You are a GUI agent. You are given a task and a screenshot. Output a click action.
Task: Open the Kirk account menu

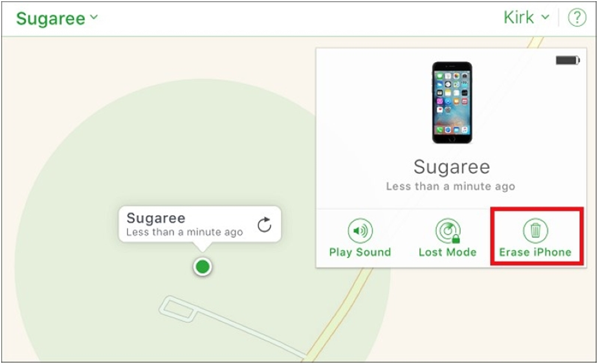tap(526, 17)
